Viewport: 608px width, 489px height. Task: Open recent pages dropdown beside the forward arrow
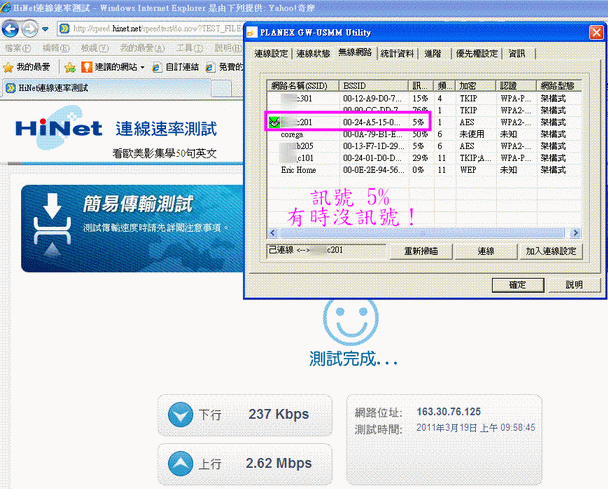pyautogui.click(x=45, y=29)
